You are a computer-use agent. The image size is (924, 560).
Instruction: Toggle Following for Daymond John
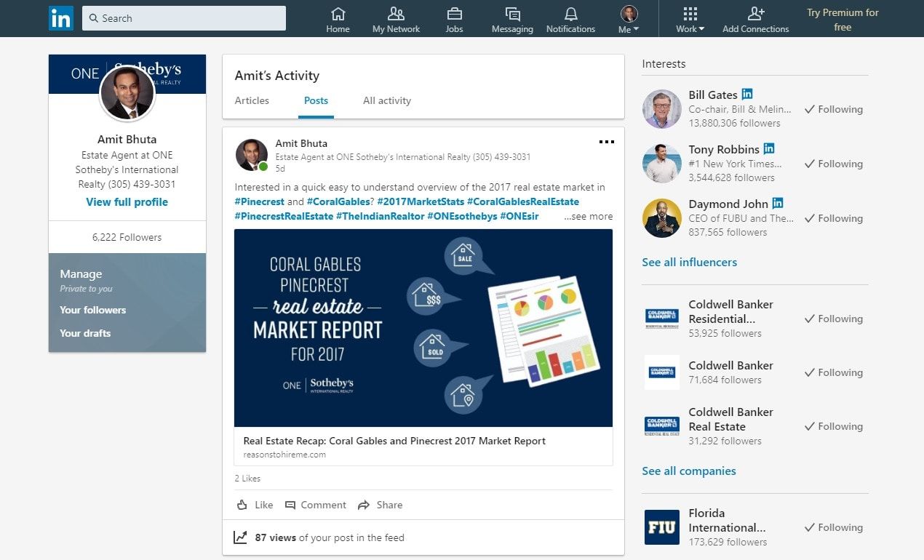(x=834, y=218)
